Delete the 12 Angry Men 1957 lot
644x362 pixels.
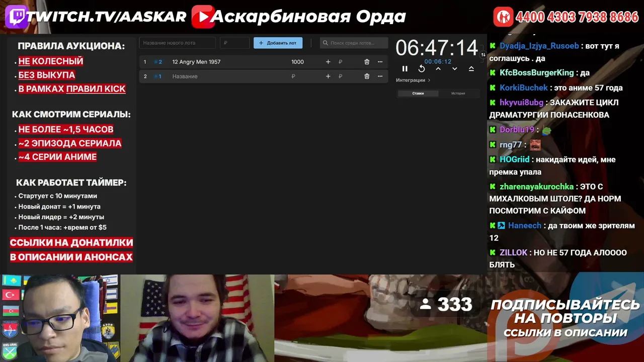(x=367, y=62)
